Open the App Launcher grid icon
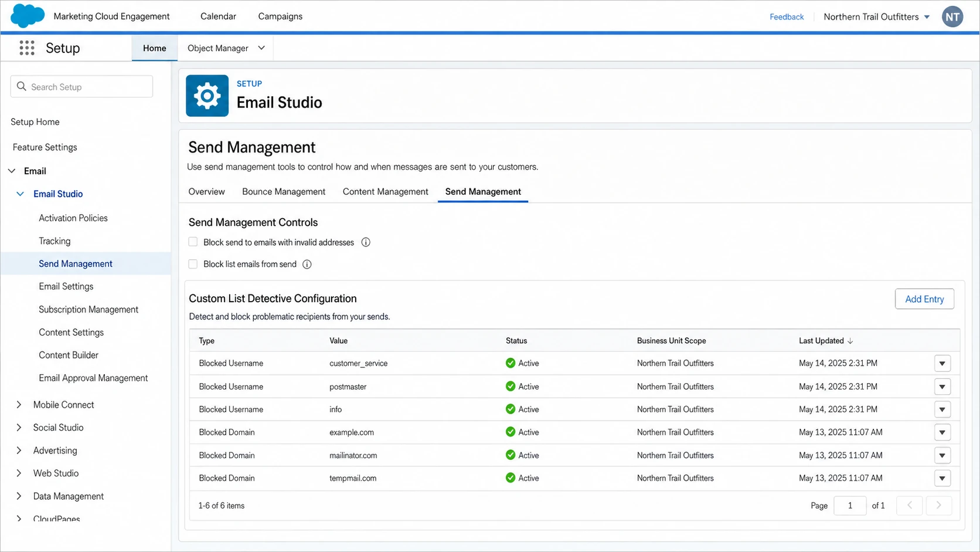Screen dimensions: 980x552 click(27, 48)
